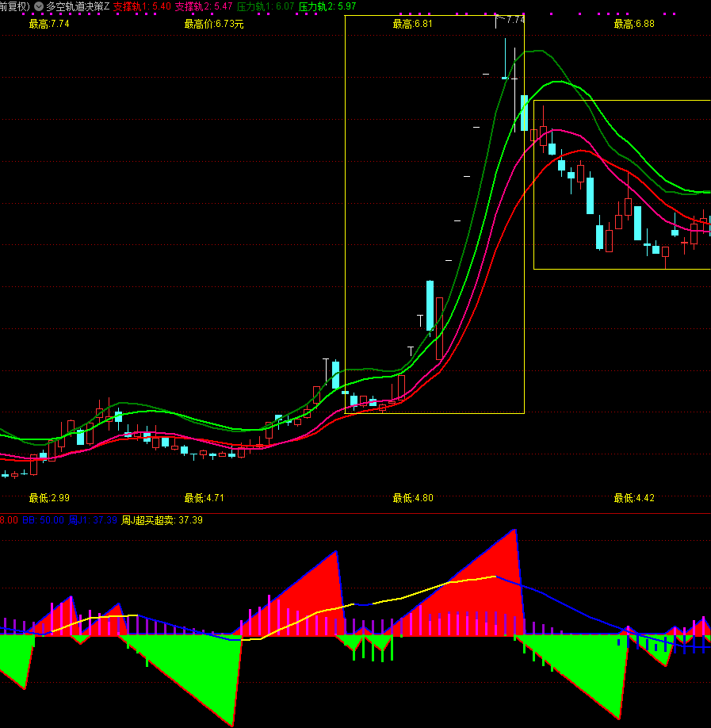Click the 最高:7.74 label at top left
The height and width of the screenshot is (728, 711).
pos(49,24)
